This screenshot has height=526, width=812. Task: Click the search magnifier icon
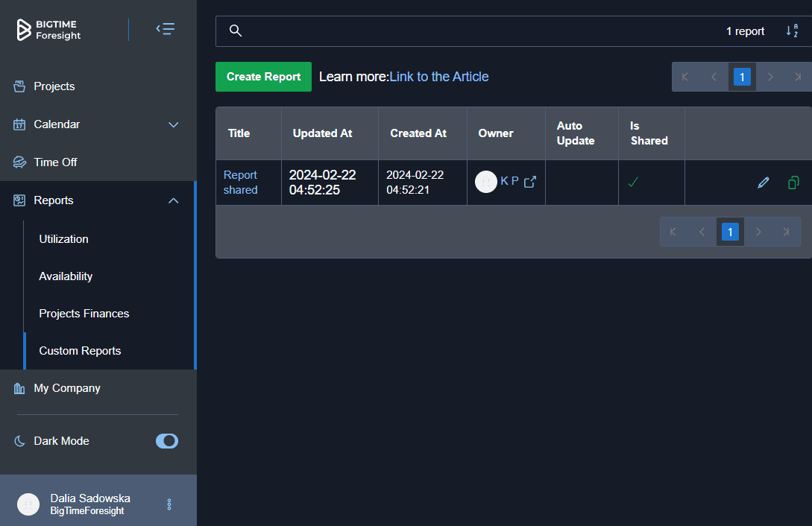tap(236, 31)
